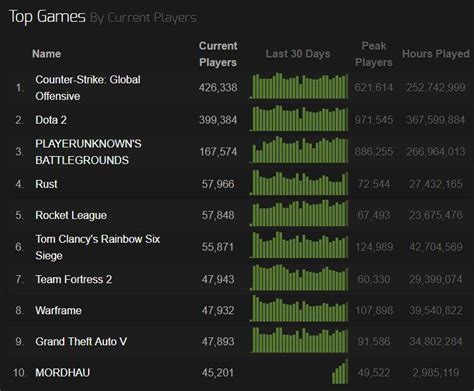The image size is (474, 391).
Task: Select hours played value 252,742,999
Action: (x=436, y=88)
